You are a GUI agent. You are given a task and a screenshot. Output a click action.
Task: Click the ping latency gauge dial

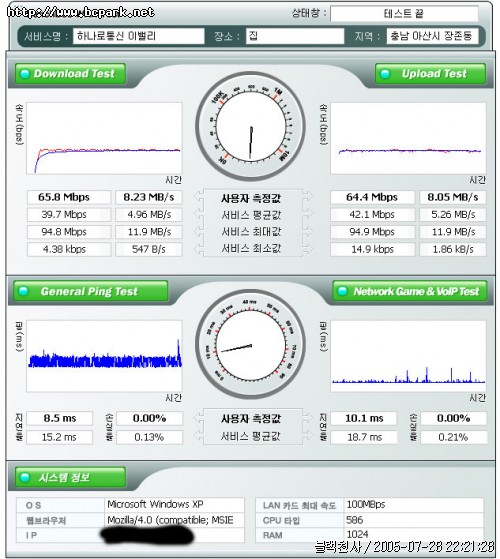[x=251, y=344]
